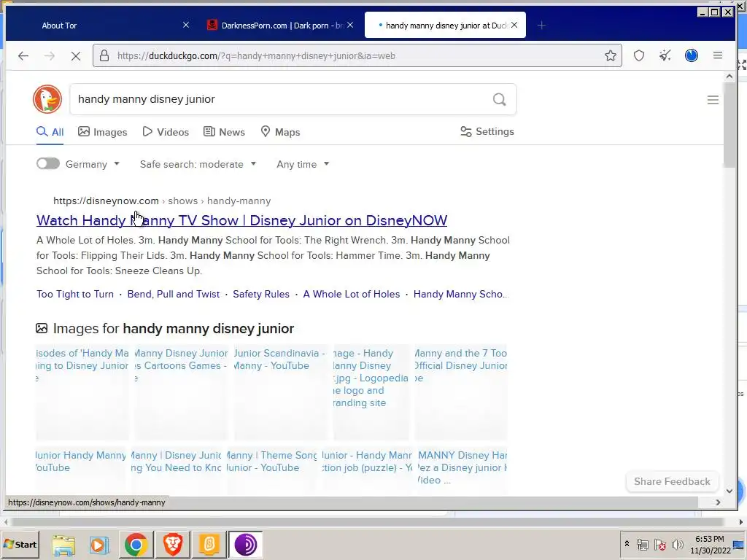Click the horizontal scrollbar right arrow
The width and height of the screenshot is (747, 560).
(718, 502)
